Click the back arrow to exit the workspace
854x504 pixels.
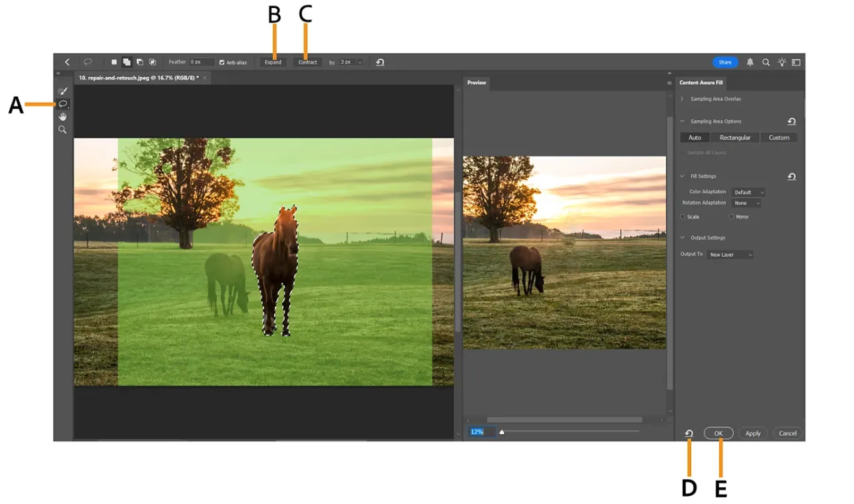tap(67, 61)
